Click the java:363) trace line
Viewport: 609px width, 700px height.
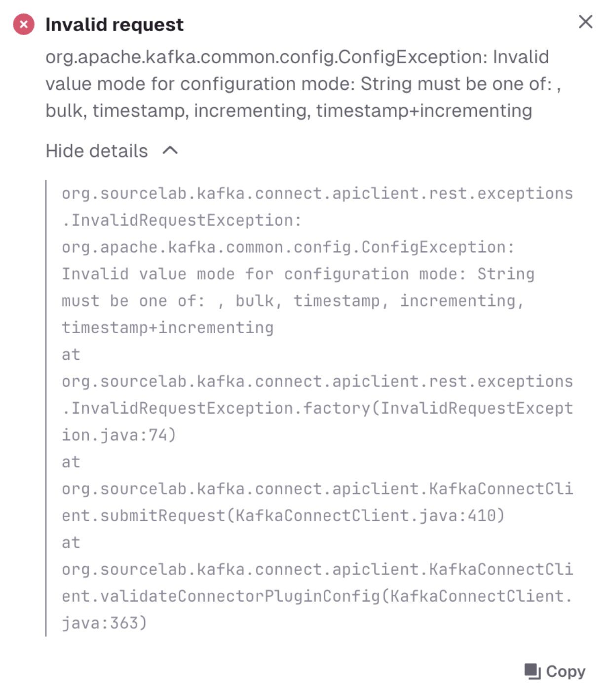(104, 623)
